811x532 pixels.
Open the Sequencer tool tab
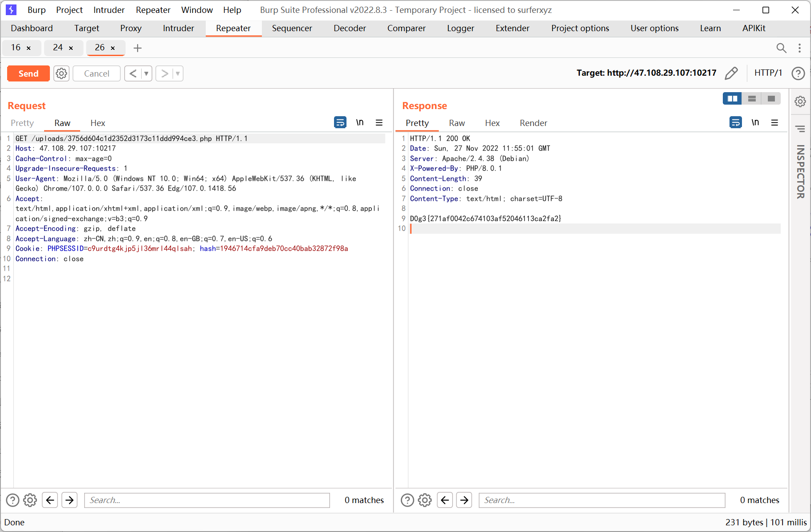[292, 28]
